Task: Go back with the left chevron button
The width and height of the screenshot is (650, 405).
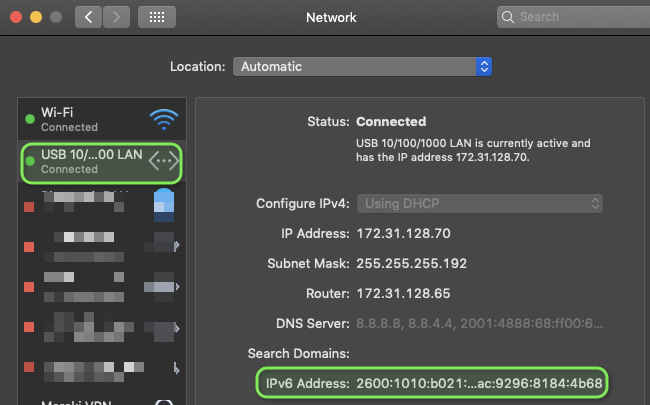Action: 88,17
